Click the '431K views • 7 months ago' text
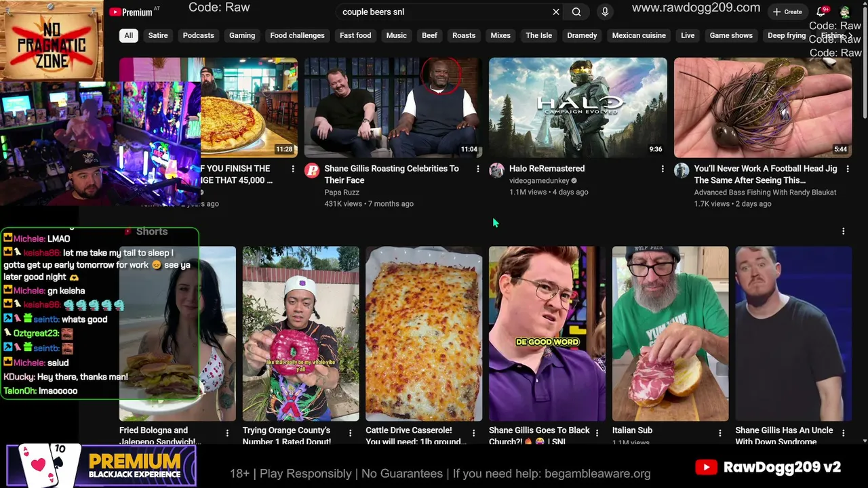This screenshot has width=868, height=488. pos(369,204)
